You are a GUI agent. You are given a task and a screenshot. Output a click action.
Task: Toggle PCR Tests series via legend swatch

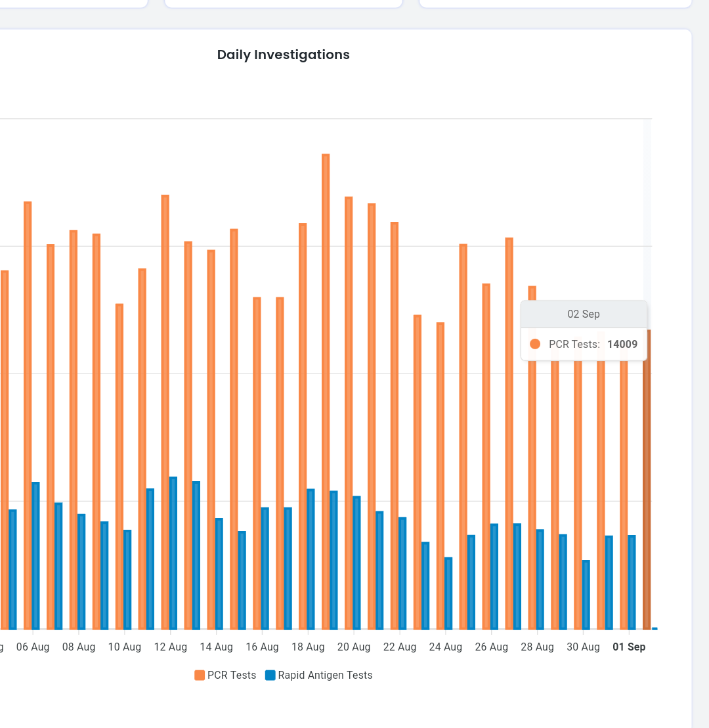click(x=200, y=675)
